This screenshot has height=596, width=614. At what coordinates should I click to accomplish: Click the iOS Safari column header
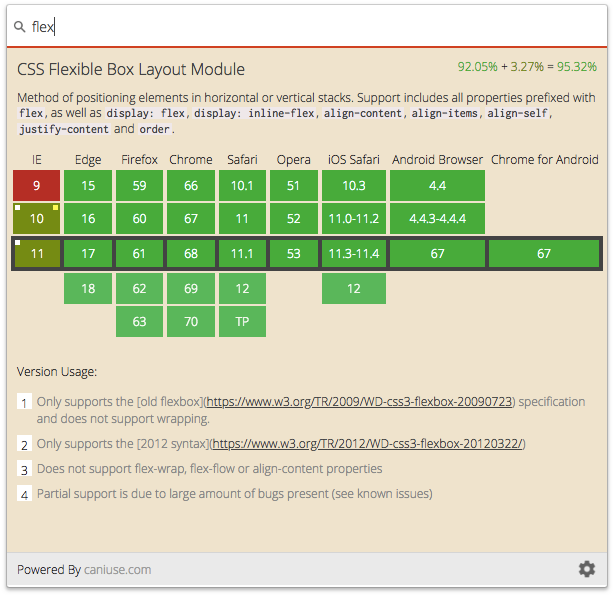click(354, 159)
